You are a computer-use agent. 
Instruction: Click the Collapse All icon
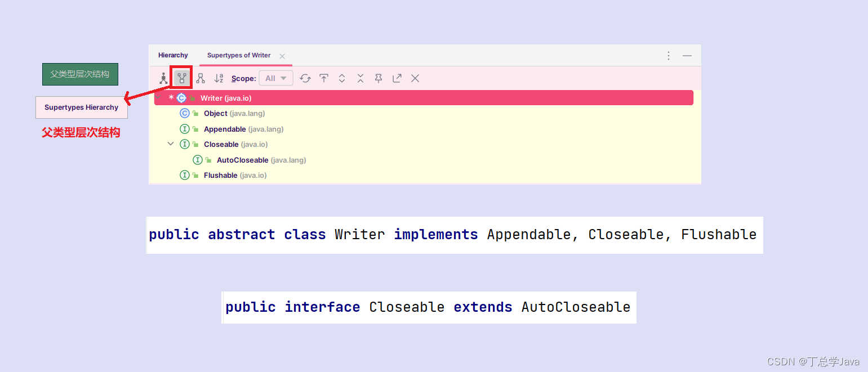[360, 78]
